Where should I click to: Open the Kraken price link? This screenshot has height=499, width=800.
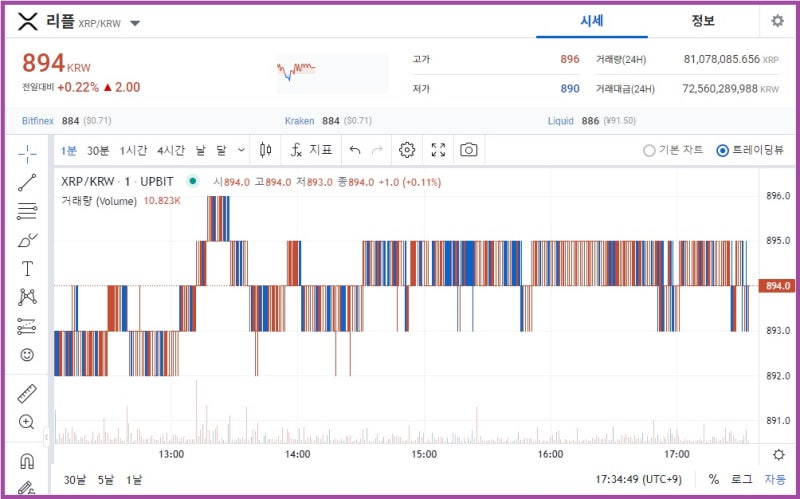click(299, 121)
